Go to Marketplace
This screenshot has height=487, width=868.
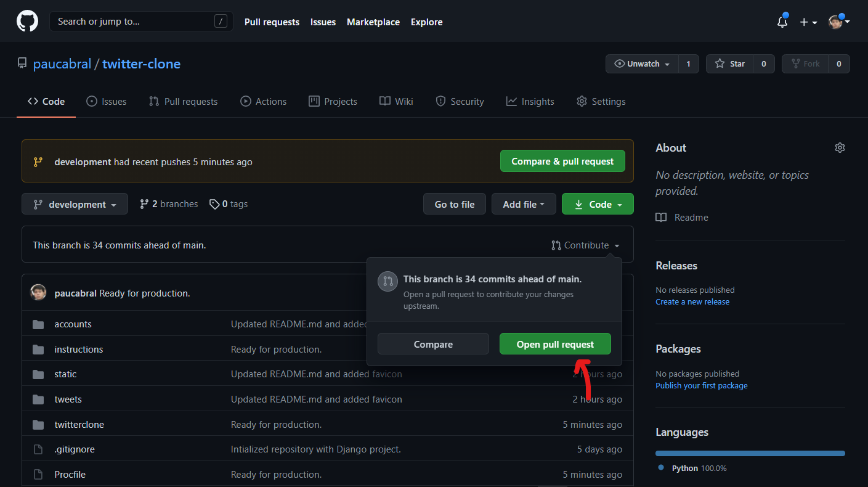click(x=373, y=22)
